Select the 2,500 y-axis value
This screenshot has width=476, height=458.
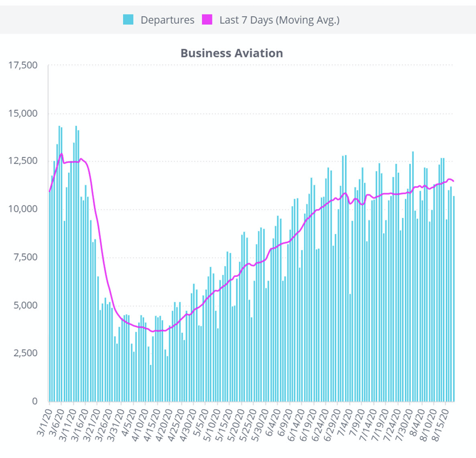[x=26, y=353]
